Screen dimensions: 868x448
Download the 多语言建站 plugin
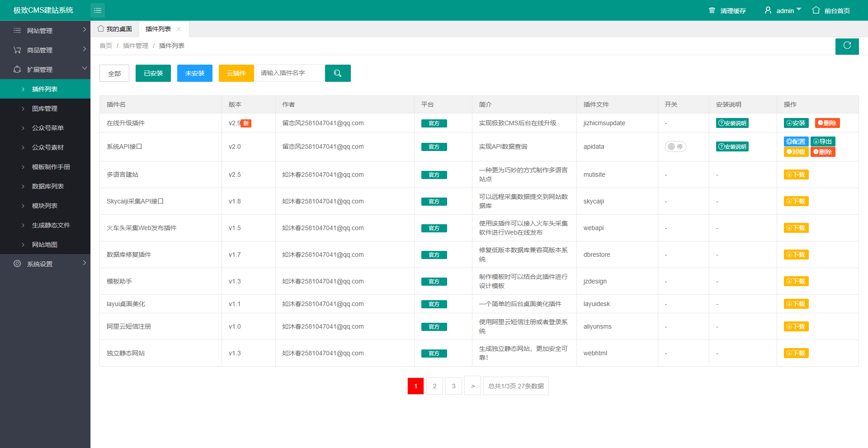tap(796, 174)
